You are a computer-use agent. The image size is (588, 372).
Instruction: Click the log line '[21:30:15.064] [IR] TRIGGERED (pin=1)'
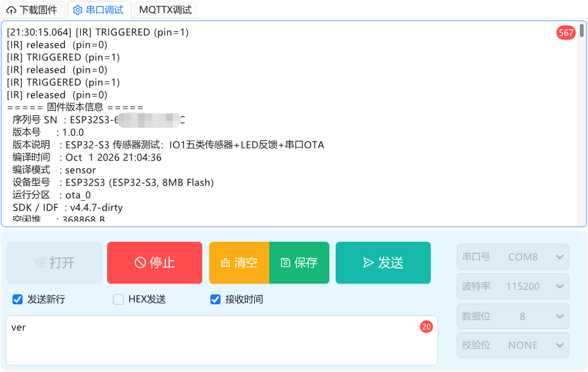[98, 32]
